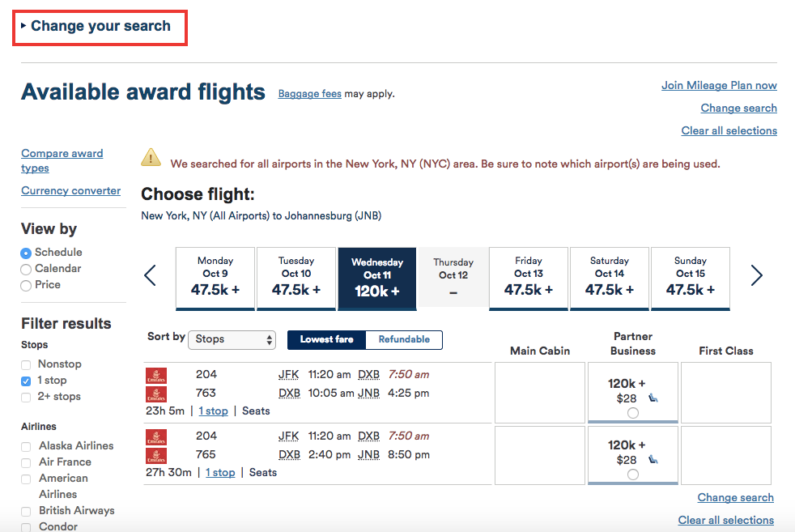Screen dimensions: 795x532
Task: Select first flight's Partner Business fare radio
Action: click(x=632, y=413)
